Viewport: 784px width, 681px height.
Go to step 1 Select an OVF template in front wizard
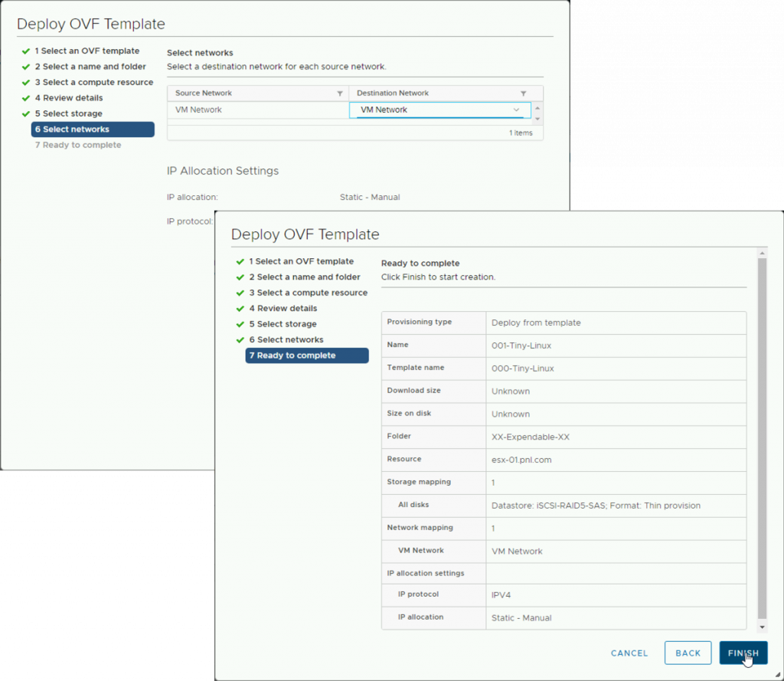click(x=301, y=261)
